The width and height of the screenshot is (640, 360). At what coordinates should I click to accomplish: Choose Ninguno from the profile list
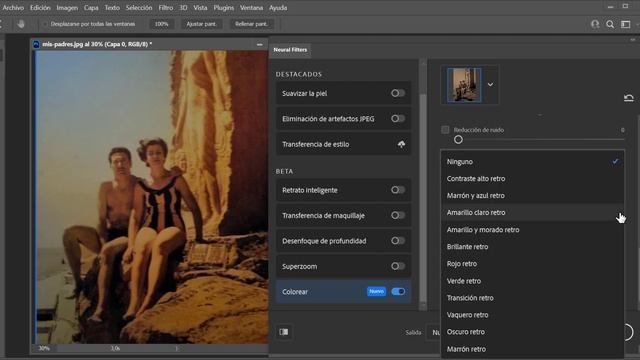click(x=532, y=162)
